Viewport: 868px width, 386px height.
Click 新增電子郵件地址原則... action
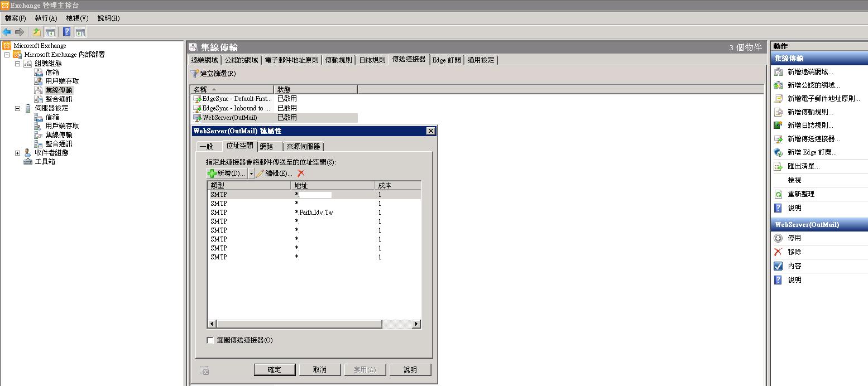824,99
